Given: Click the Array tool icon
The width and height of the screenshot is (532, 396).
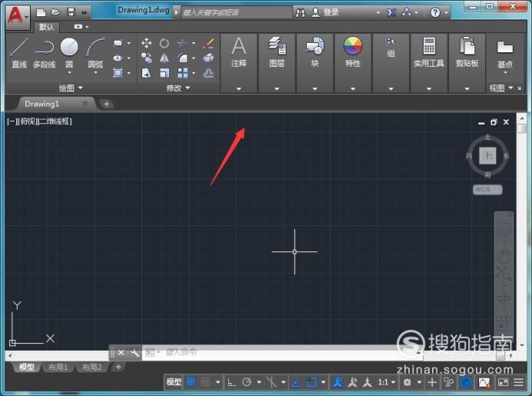Looking at the screenshot, I should [182, 73].
